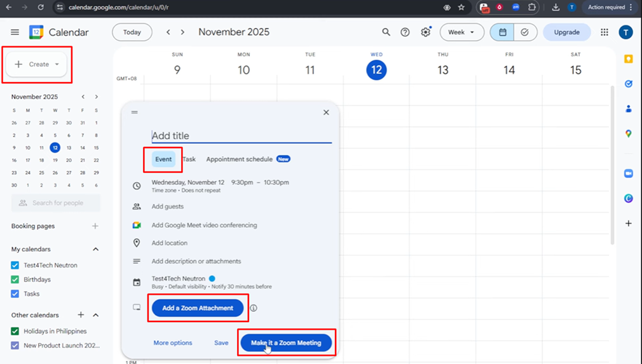Screen dimensions: 642x364
Task: Open Google Tasks in side panel
Action: coord(629,84)
